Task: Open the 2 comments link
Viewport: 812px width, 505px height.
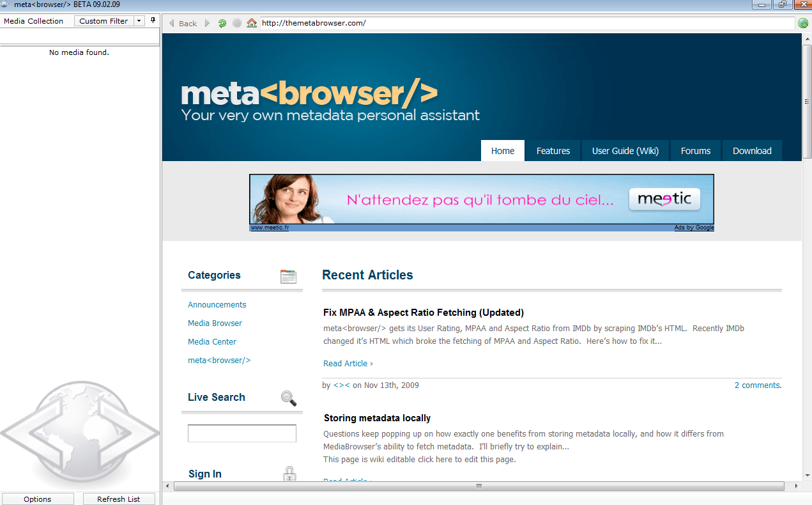Action: tap(758, 385)
